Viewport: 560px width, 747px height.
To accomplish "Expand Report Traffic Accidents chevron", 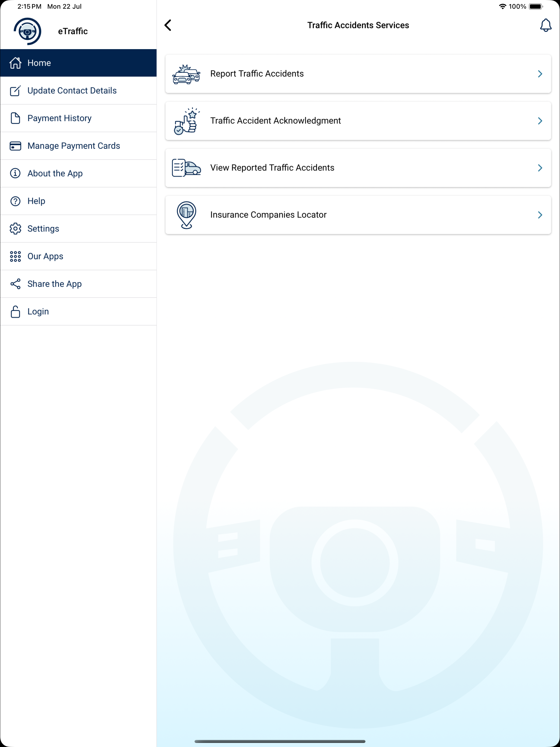I will pyautogui.click(x=540, y=74).
